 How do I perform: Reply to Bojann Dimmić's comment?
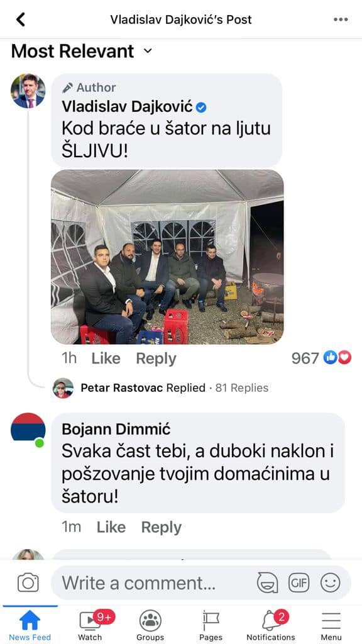tap(162, 527)
